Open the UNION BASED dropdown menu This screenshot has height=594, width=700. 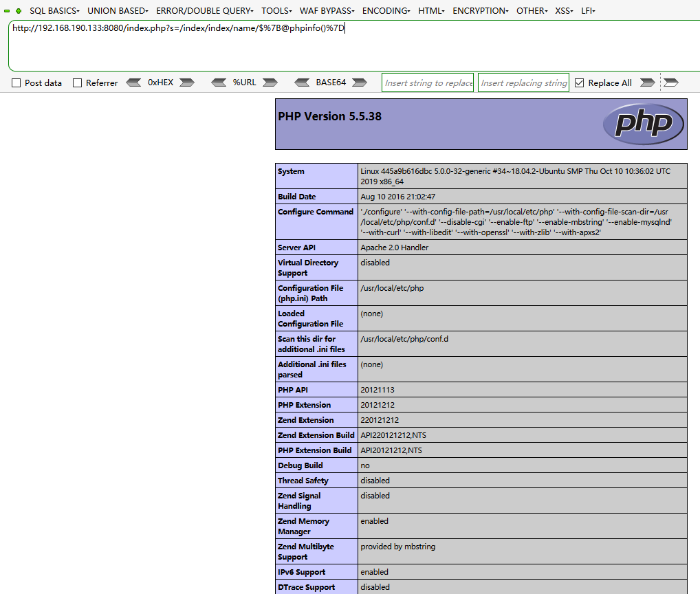pyautogui.click(x=118, y=11)
